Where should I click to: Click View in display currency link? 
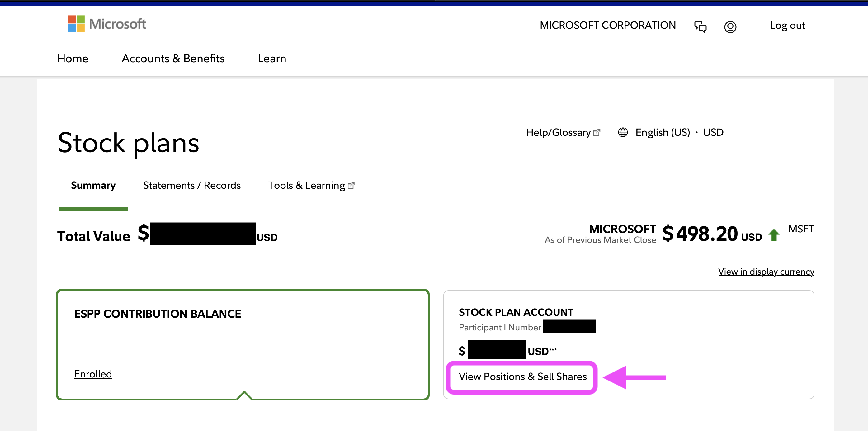click(x=766, y=272)
